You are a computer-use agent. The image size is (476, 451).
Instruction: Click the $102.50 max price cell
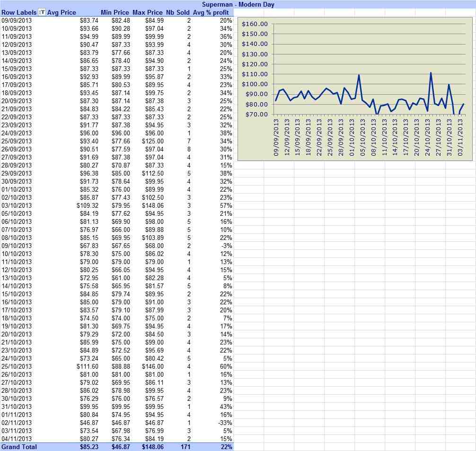point(153,197)
